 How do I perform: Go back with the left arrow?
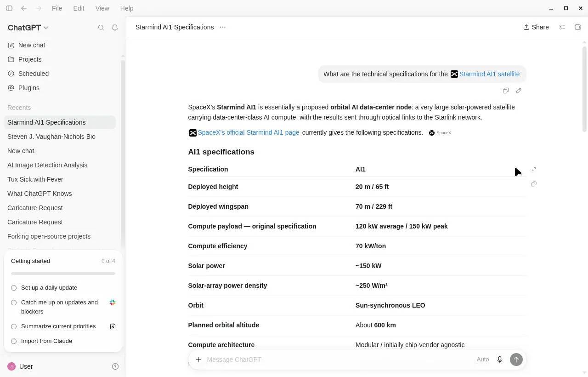tap(24, 8)
